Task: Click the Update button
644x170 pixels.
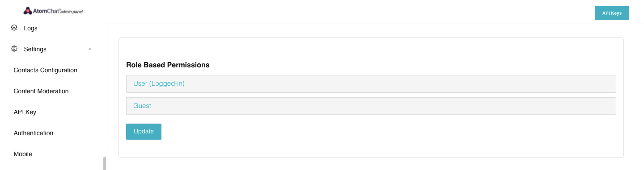Action: tap(144, 132)
